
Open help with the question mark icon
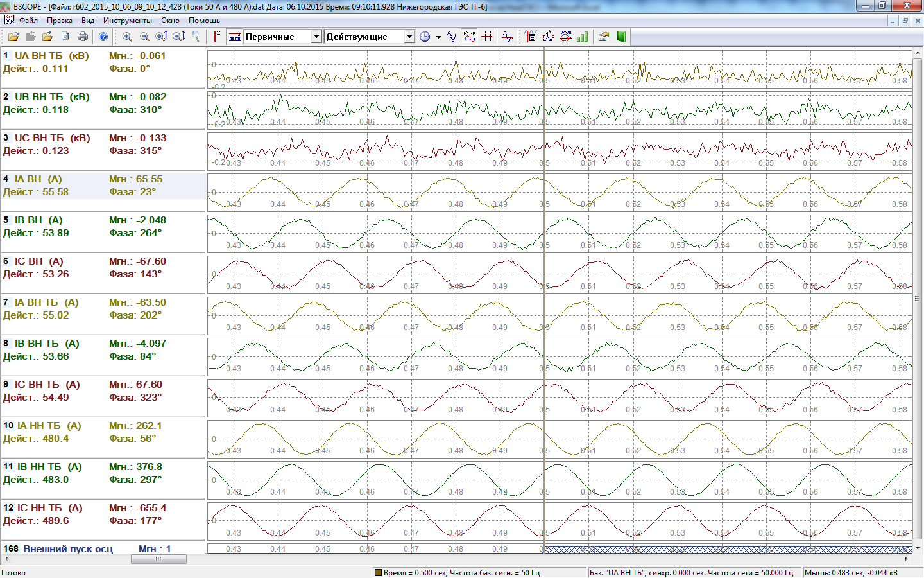[103, 37]
